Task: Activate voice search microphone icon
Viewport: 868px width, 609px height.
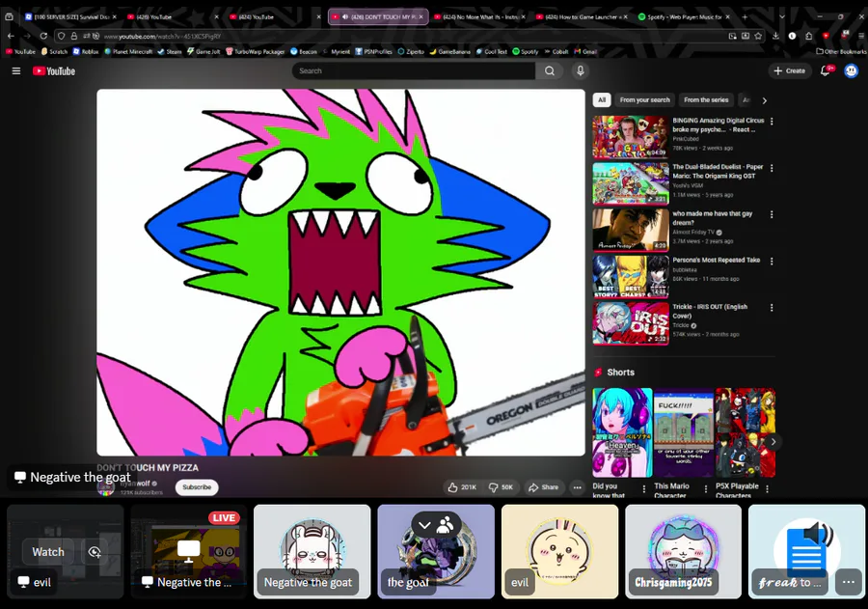Action: 581,70
